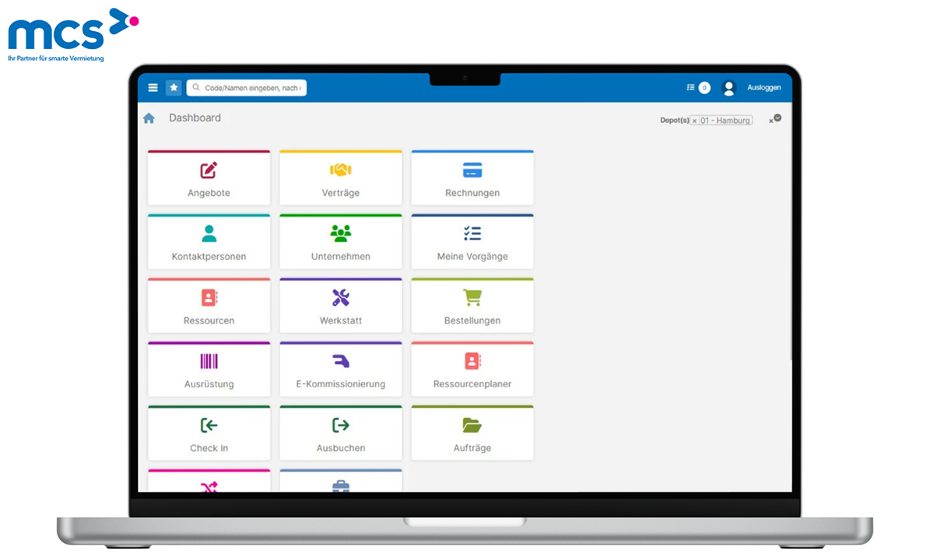Click the 01 - Hamburg depot selector

pyautogui.click(x=725, y=121)
